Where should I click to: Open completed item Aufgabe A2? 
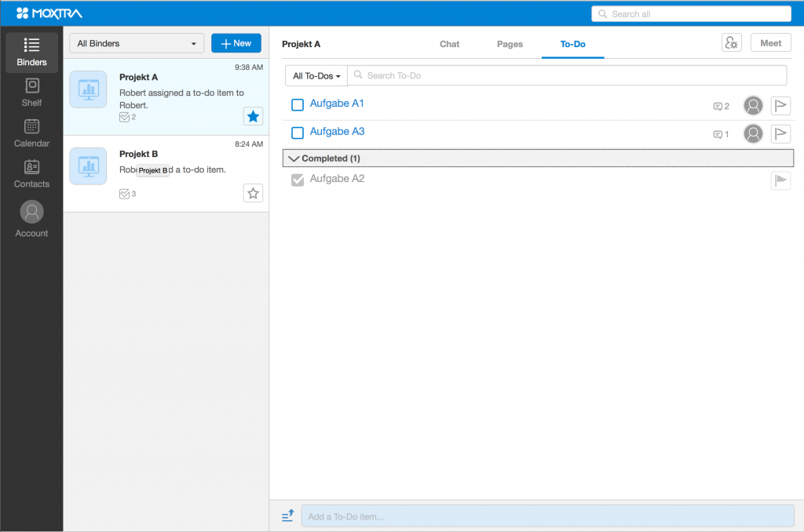[x=337, y=178]
